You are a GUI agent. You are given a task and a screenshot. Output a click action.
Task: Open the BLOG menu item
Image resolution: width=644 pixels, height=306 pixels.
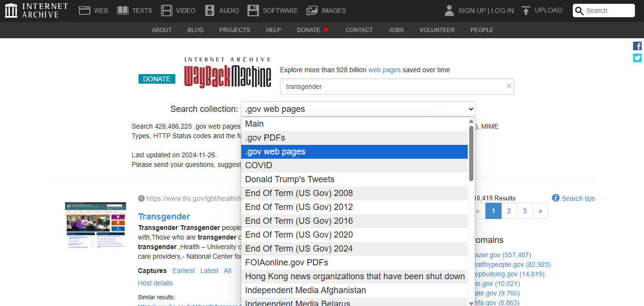[x=195, y=30]
